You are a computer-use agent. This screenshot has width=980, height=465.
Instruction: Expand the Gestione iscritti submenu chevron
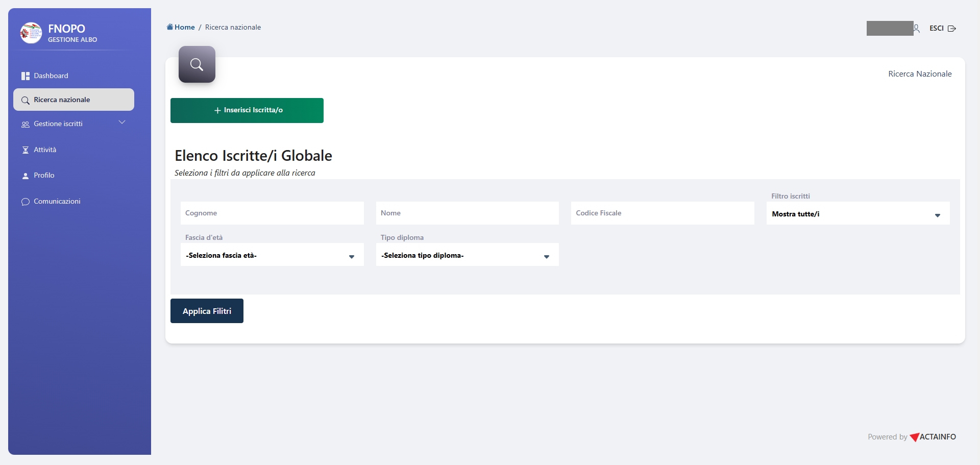(122, 123)
